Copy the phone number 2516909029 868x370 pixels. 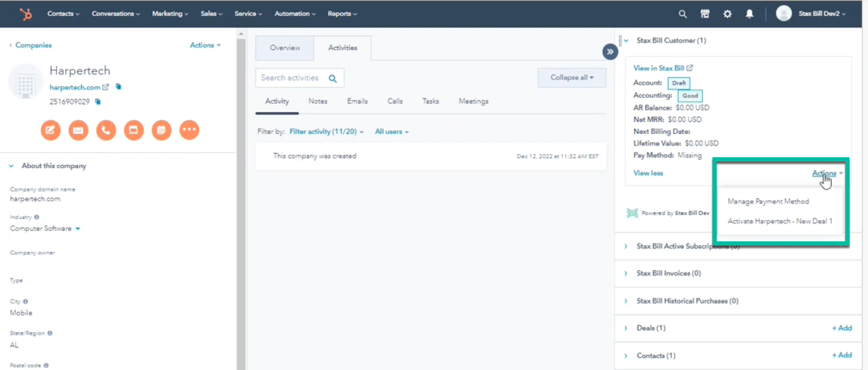(x=98, y=101)
